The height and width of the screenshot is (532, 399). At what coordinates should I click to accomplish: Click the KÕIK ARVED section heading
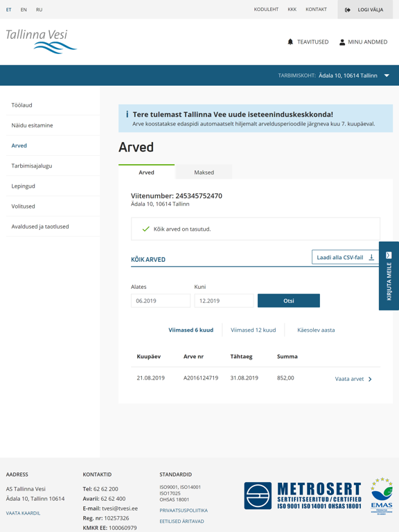click(148, 260)
